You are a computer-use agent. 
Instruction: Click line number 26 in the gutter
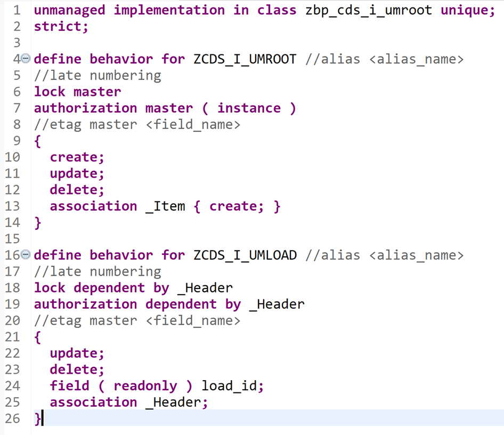tap(13, 418)
